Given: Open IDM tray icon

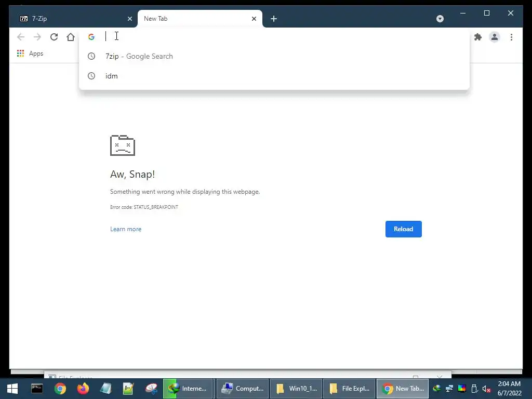Looking at the screenshot, I should [436, 389].
